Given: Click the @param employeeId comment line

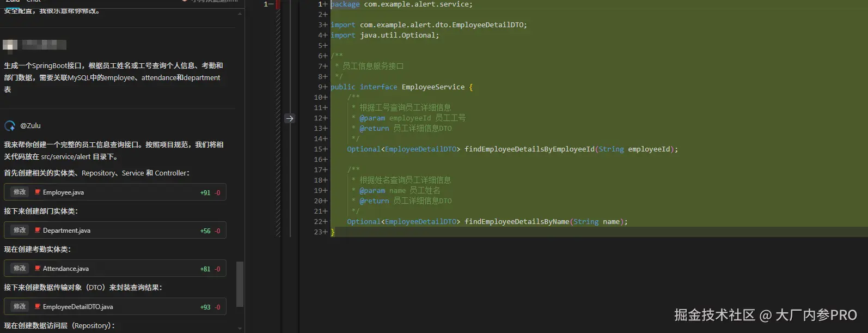Looking at the screenshot, I should pyautogui.click(x=408, y=118).
